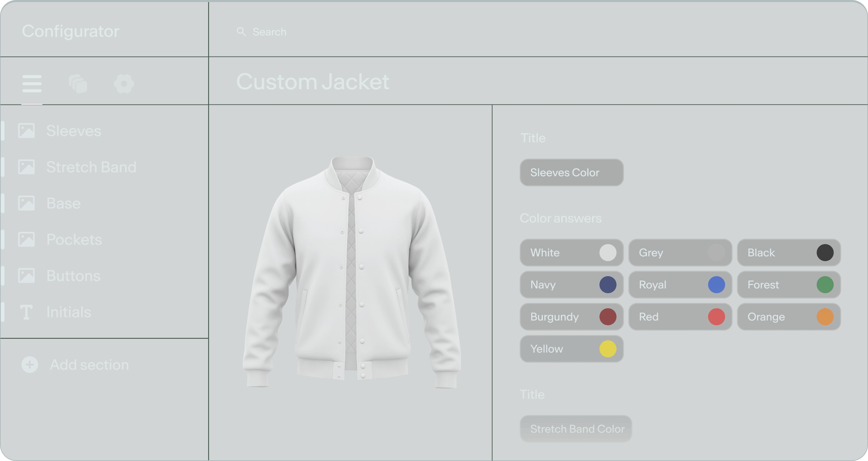The image size is (868, 461).
Task: Edit the Stretch Band Color title field
Action: (575, 429)
